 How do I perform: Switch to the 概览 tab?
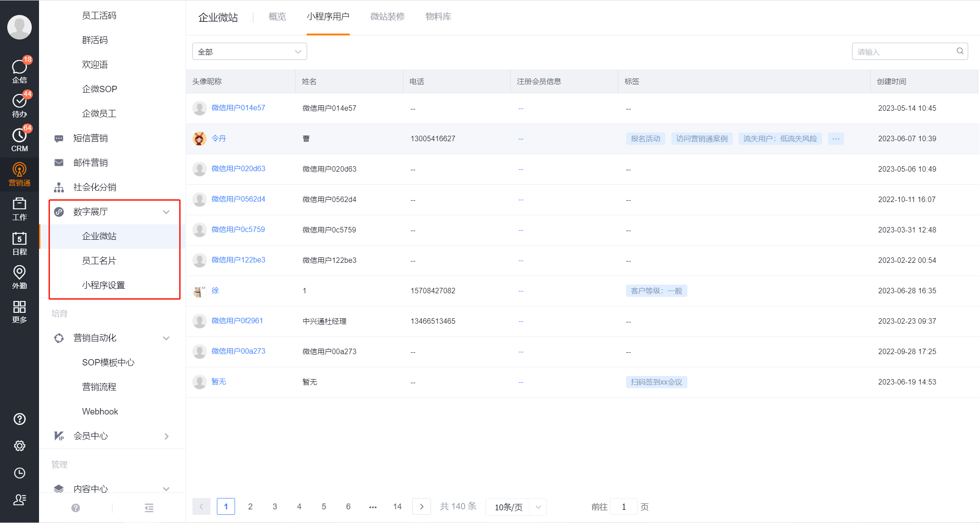click(277, 17)
